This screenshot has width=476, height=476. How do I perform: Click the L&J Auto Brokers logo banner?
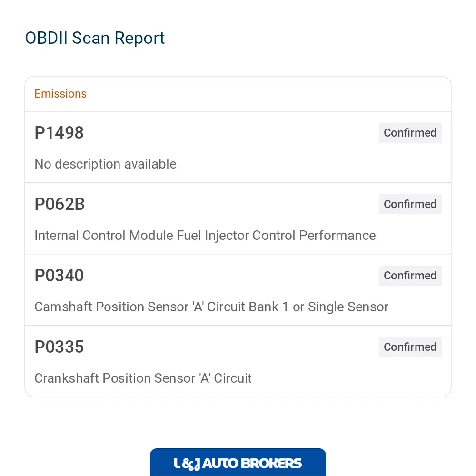pyautogui.click(x=238, y=462)
